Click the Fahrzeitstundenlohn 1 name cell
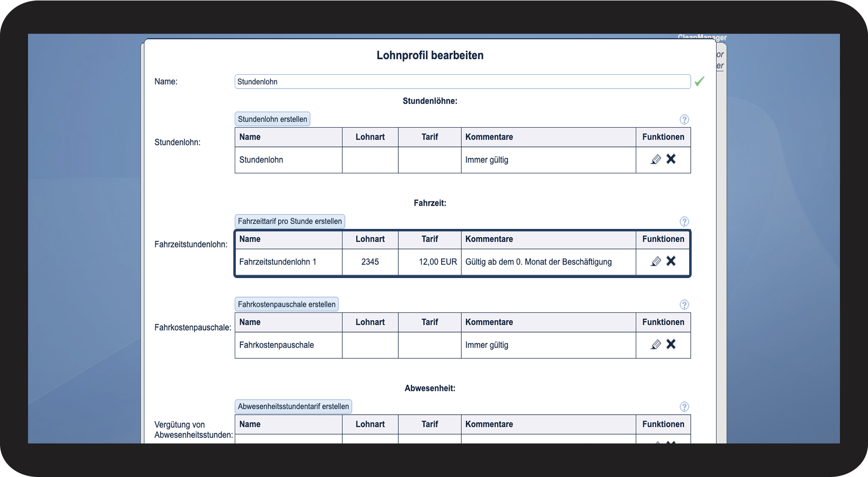 click(x=278, y=262)
